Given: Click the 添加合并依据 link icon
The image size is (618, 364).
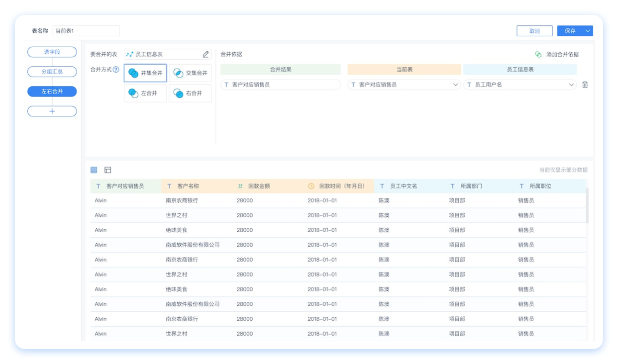Looking at the screenshot, I should click(538, 55).
